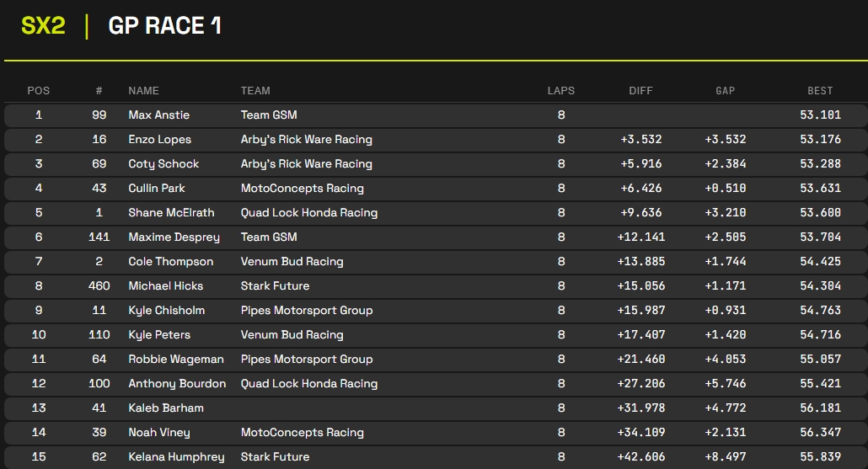The image size is (868, 469).
Task: Select Maxime Desprey's row name
Action: pyautogui.click(x=174, y=237)
